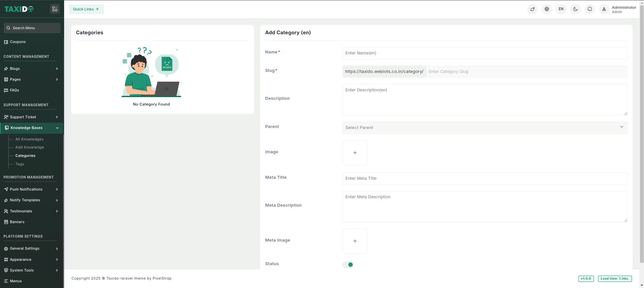Click the EN language selector icon

point(561,9)
